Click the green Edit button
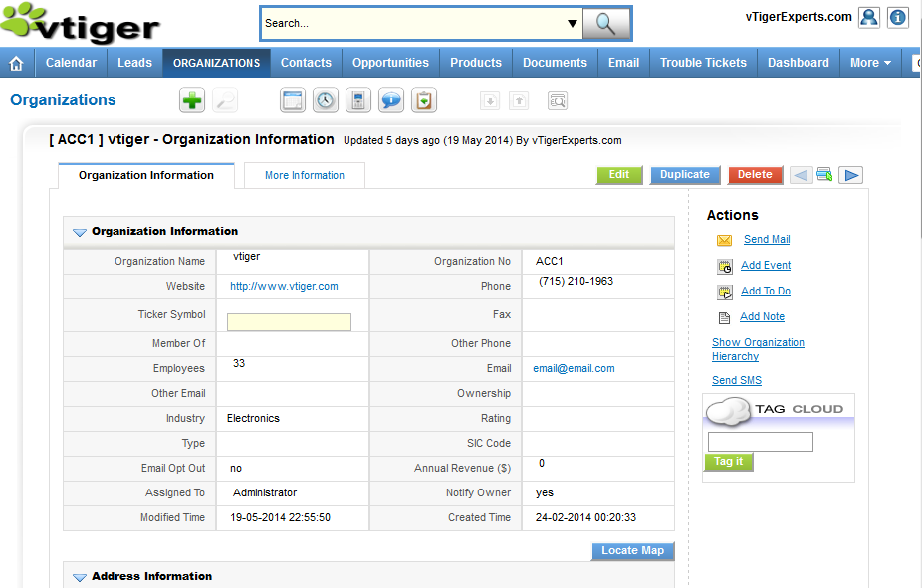 point(619,175)
